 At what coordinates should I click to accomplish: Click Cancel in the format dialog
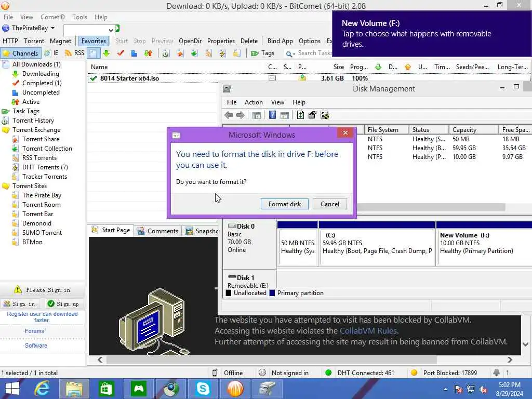click(329, 204)
